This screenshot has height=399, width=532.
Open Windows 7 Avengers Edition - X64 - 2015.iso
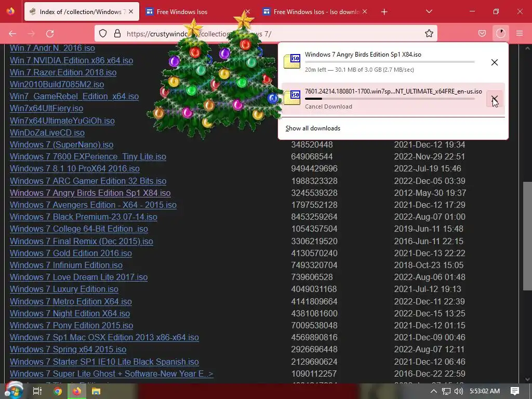(93, 205)
